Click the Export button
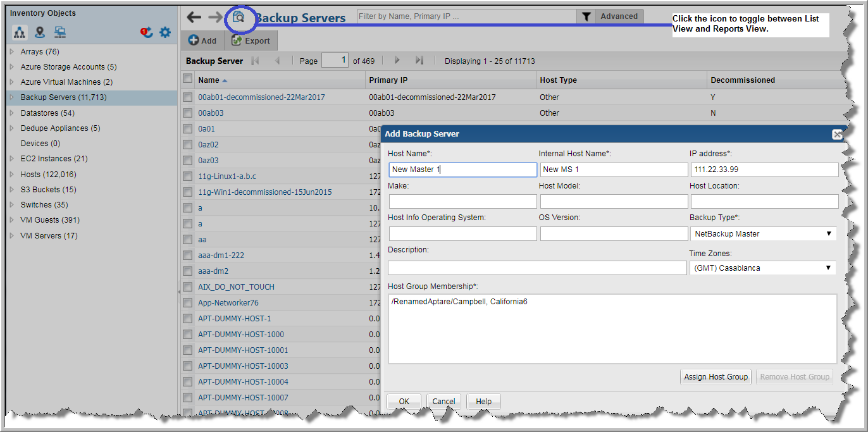This screenshot has width=868, height=432. (251, 40)
